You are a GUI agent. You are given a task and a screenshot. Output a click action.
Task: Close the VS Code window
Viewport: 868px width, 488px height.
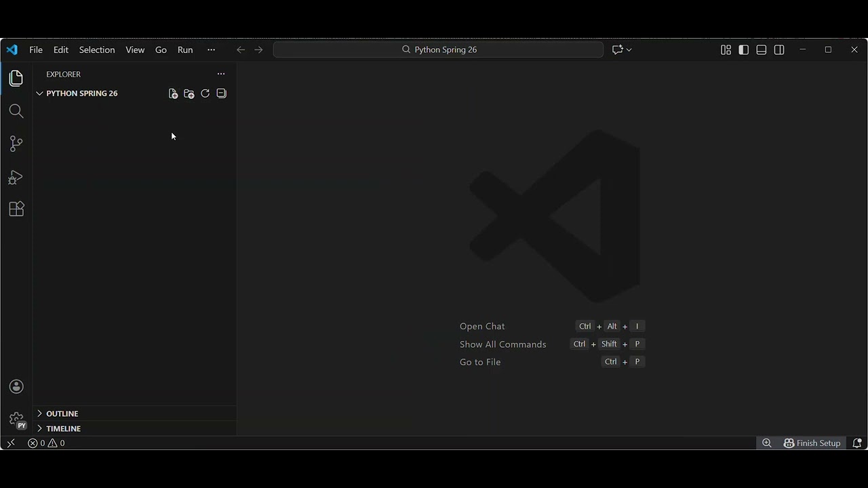[x=854, y=49]
